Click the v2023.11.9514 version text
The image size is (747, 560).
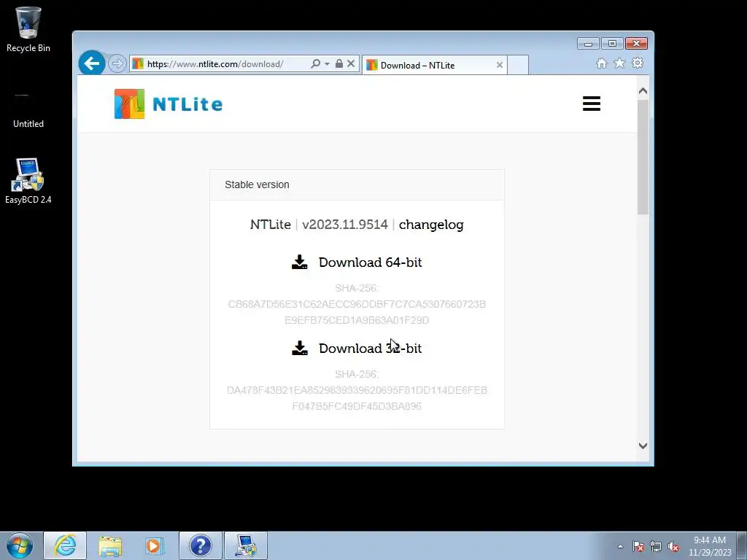(x=345, y=225)
